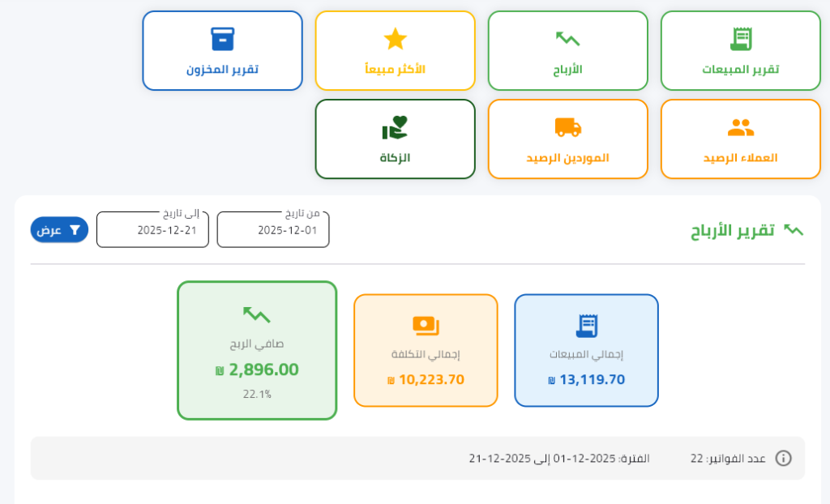Select the الزكاة report label
The height and width of the screenshot is (504, 830).
pos(395,158)
